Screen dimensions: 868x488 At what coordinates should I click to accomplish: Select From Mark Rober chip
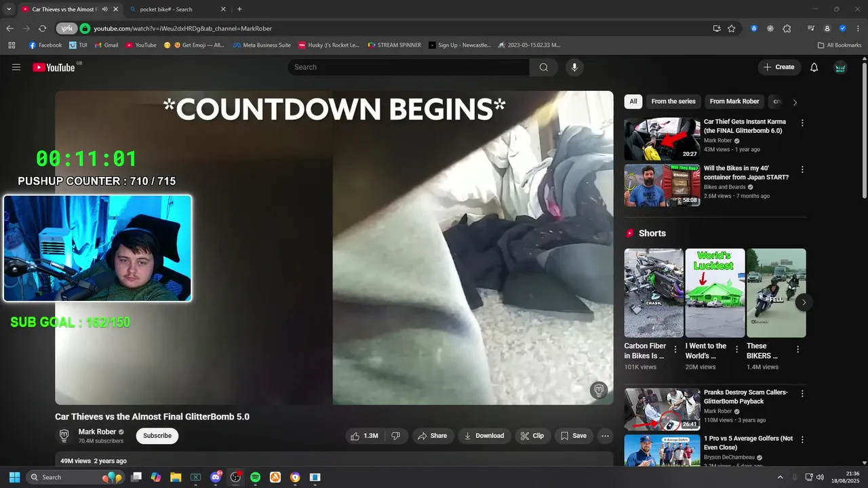tap(734, 102)
